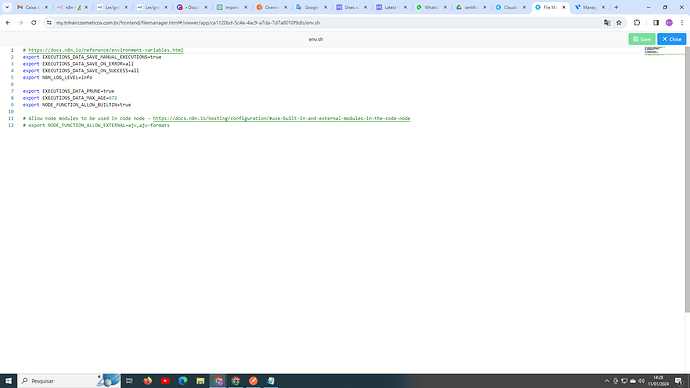Open the browser extensions puzzle icon
This screenshot has width=690, height=388.
point(637,23)
